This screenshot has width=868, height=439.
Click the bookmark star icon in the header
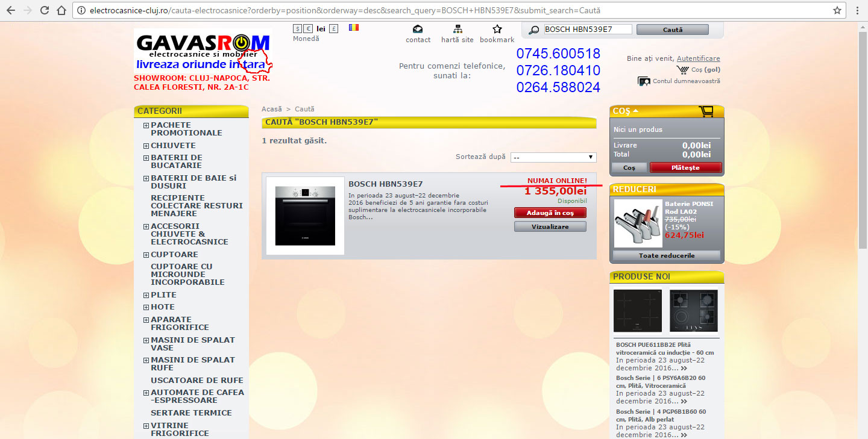click(497, 29)
